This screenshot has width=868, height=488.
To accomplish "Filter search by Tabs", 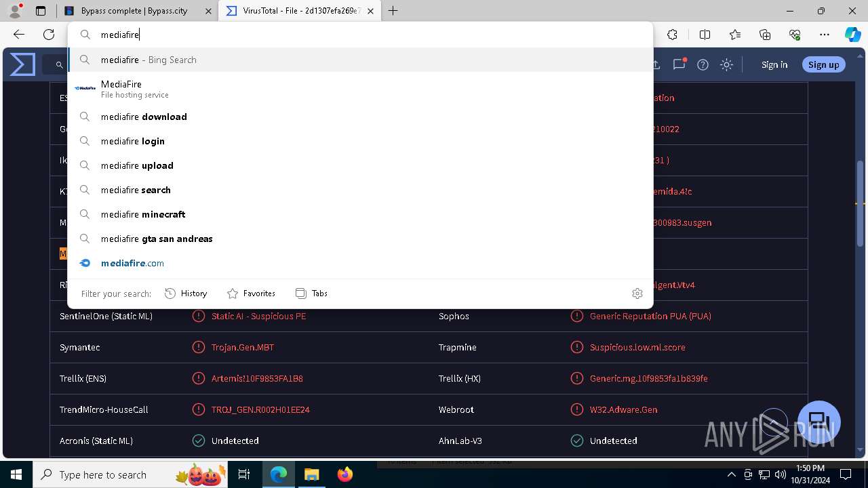I will pos(311,293).
